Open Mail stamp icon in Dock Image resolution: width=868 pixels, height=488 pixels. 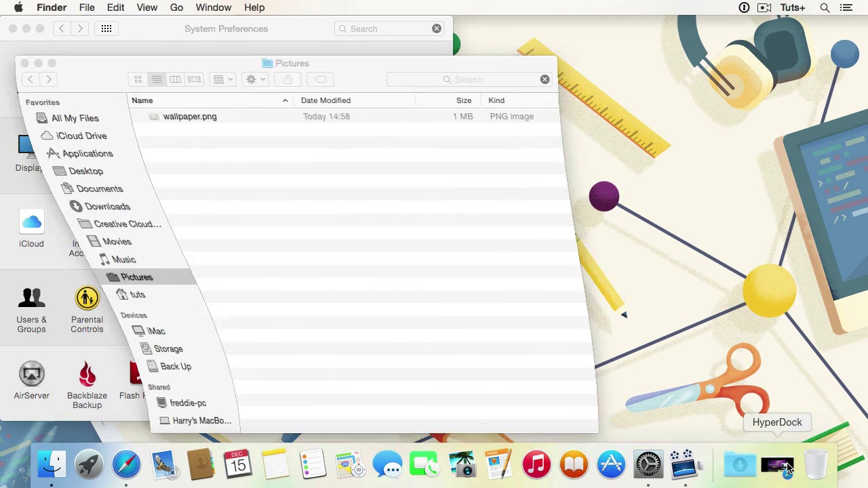point(163,465)
